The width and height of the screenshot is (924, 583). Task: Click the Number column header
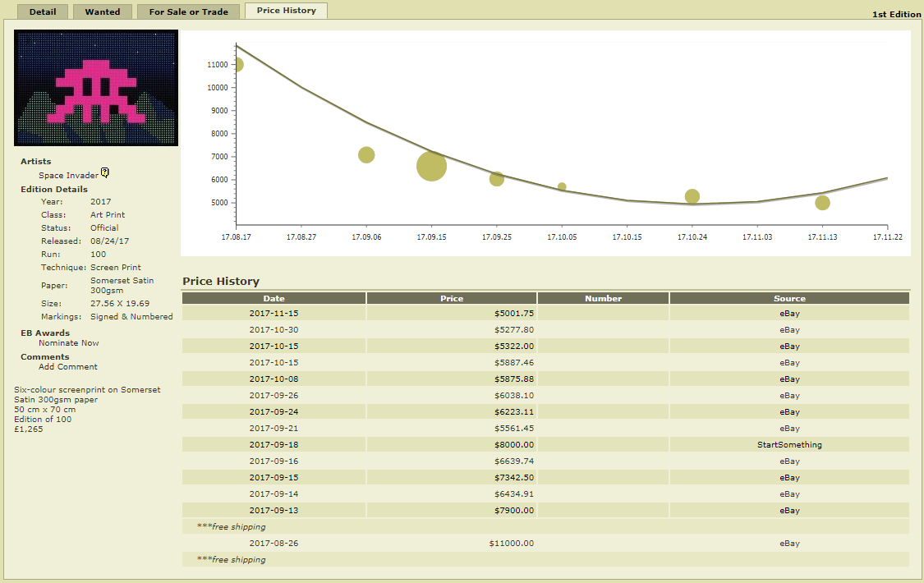click(x=603, y=298)
